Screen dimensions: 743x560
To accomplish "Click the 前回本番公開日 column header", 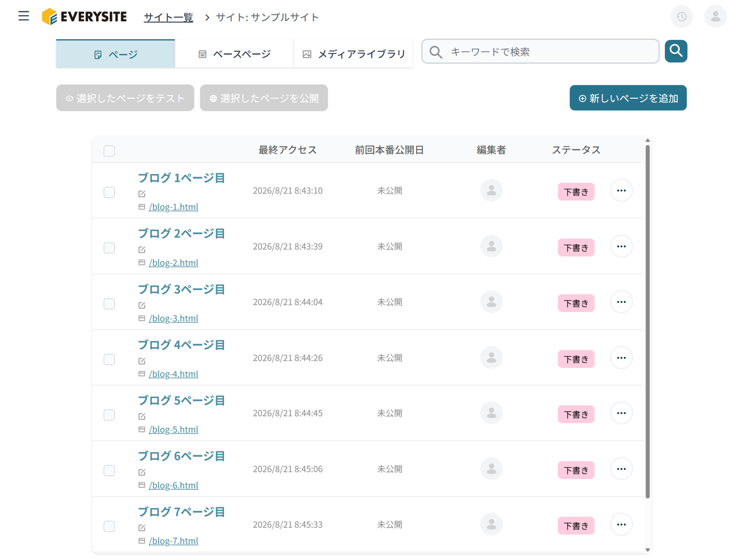I will pyautogui.click(x=389, y=150).
